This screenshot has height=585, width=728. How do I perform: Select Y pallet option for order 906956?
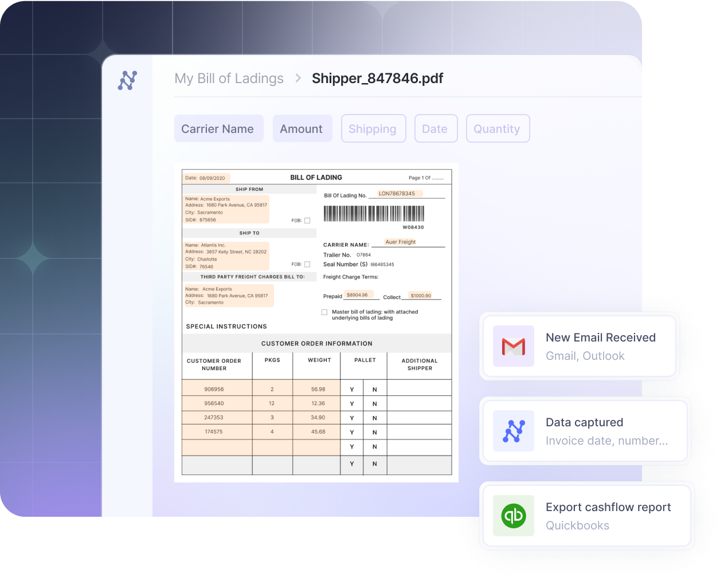point(351,388)
